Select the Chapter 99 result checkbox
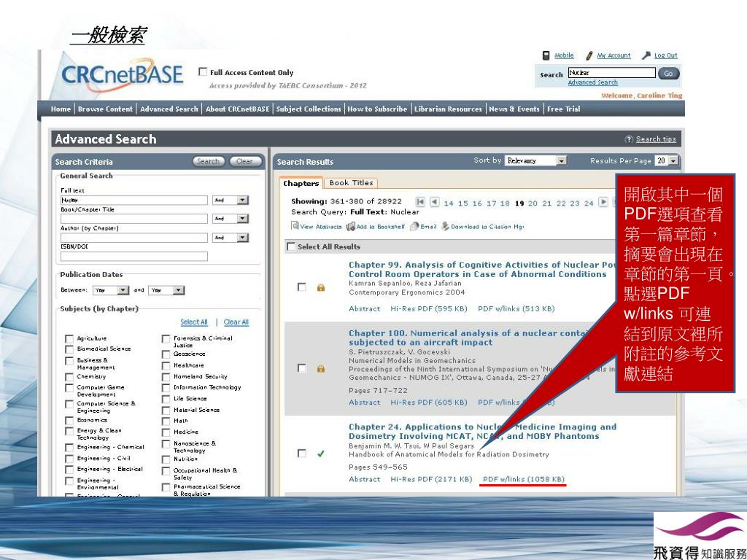The image size is (747, 560). tap(301, 287)
